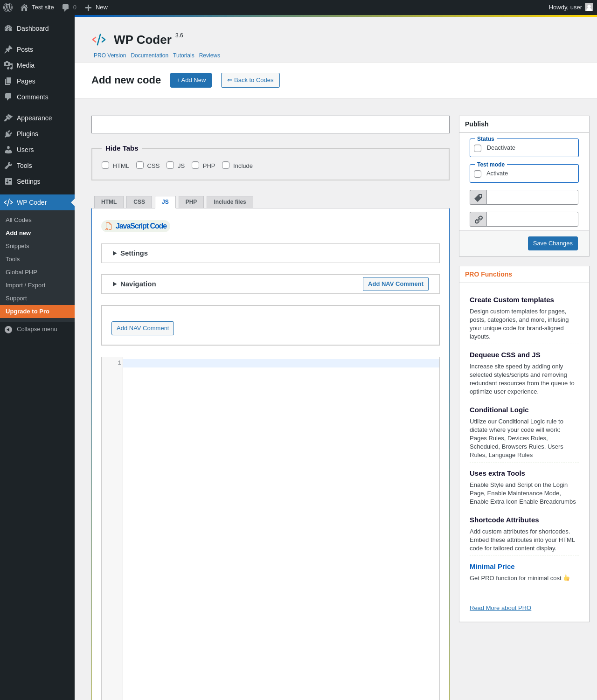Click Add NAV Comment button above editor

pyautogui.click(x=143, y=328)
